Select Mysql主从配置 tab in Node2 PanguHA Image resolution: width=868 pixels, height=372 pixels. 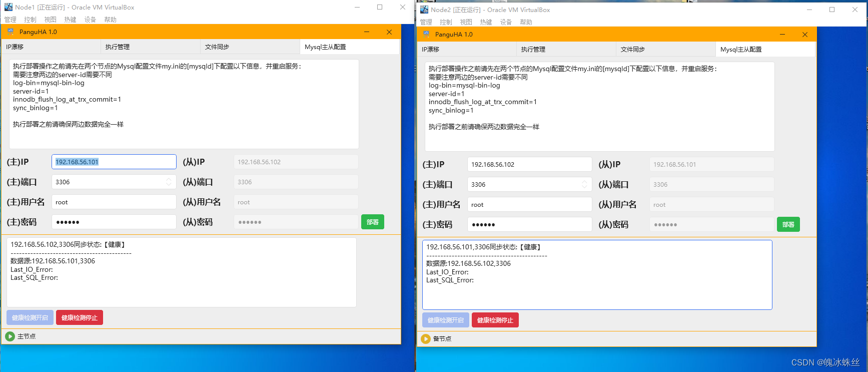[x=765, y=49]
